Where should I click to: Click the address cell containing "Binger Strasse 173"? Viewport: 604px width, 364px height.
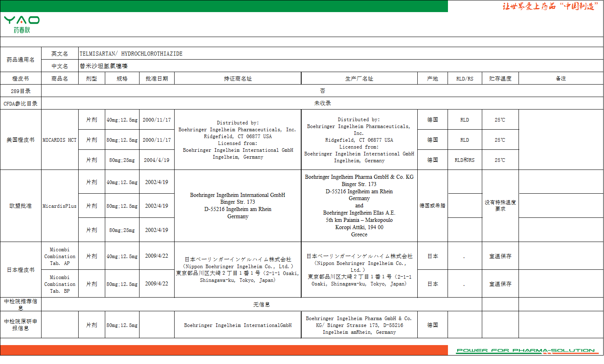(359, 325)
